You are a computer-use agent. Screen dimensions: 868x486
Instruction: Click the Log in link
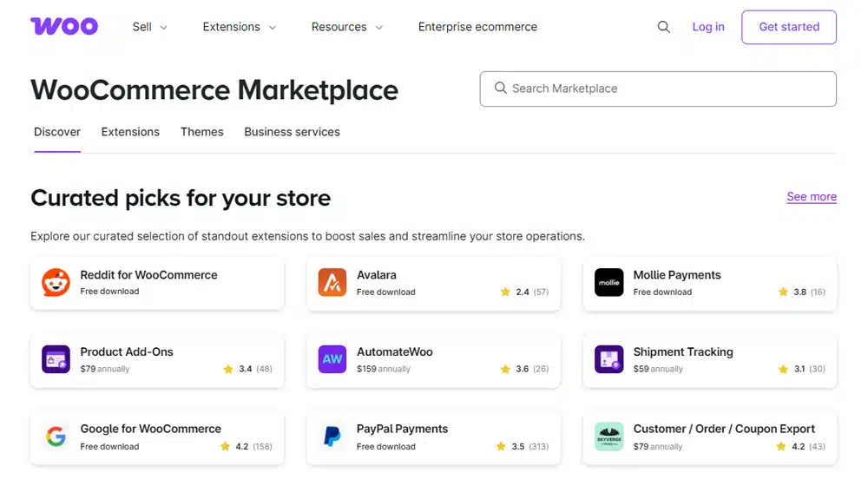point(708,27)
